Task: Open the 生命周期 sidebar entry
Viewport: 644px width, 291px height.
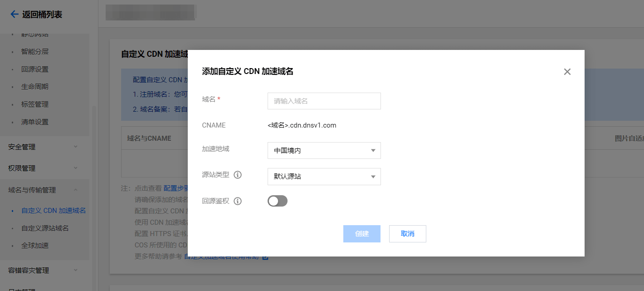Action: (x=34, y=86)
